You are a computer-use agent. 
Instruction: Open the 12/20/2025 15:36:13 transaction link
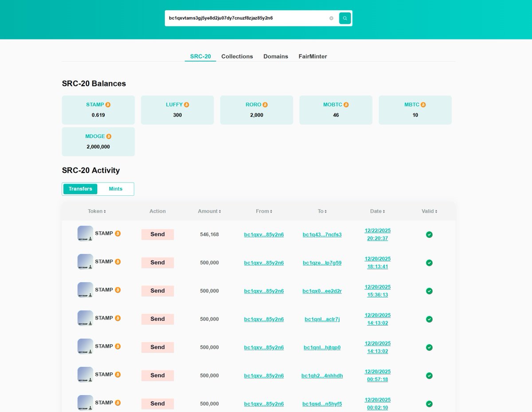tap(378, 291)
